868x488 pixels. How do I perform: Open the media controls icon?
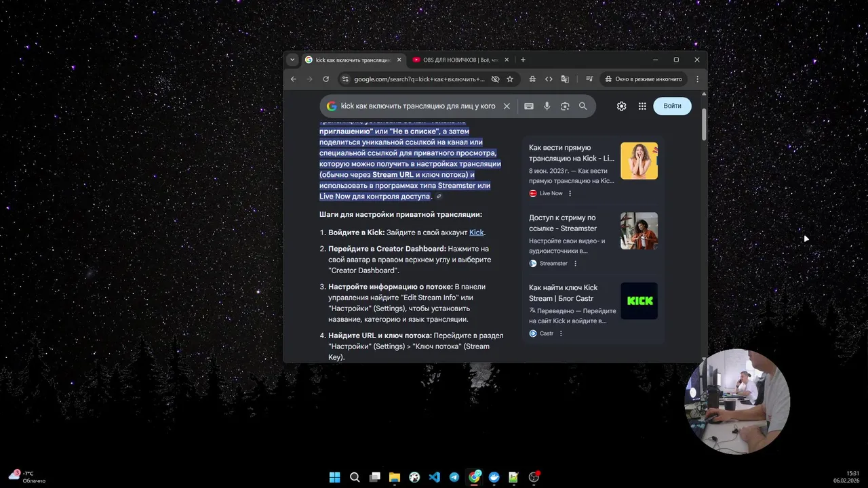pos(589,79)
